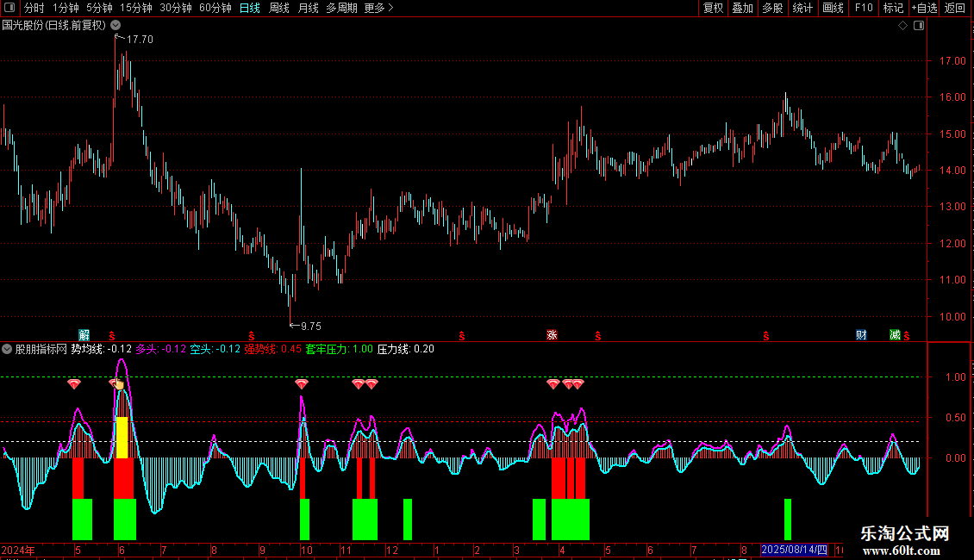This screenshot has width=974, height=560.
Task: Open the 多周期 multi-period view
Action: coord(341,8)
